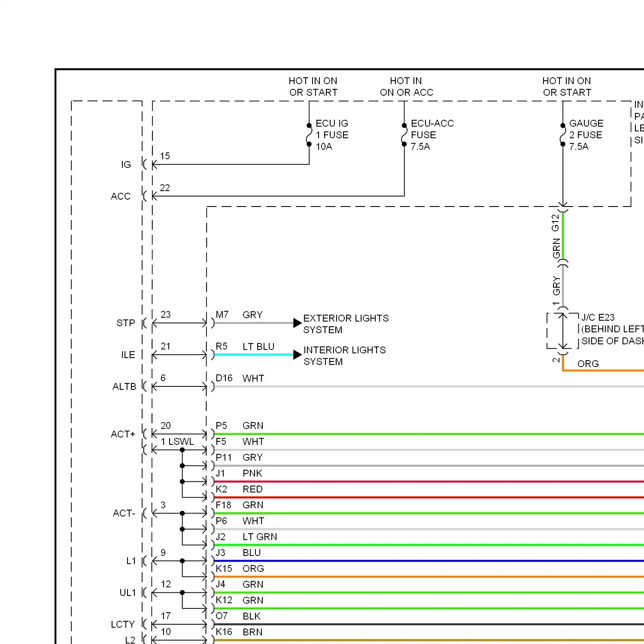Click the ACC terminal label
The height and width of the screenshot is (644, 644).
pos(121,196)
